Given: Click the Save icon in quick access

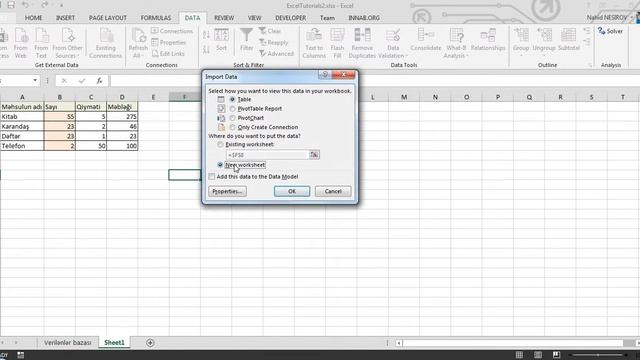Looking at the screenshot, I should tap(11, 5).
